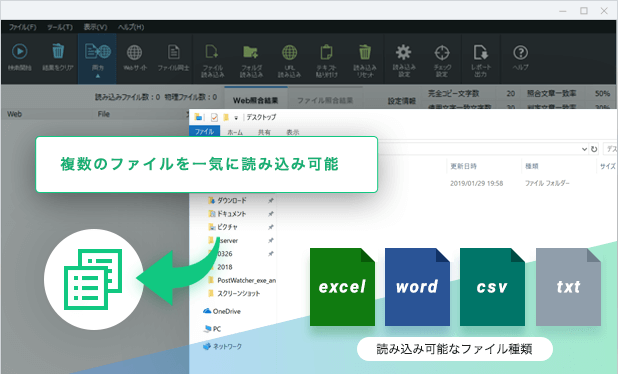Screen dimensions: 618x374
Task: Click the date 2019/01/29 19:58 entry
Action: [x=477, y=183]
